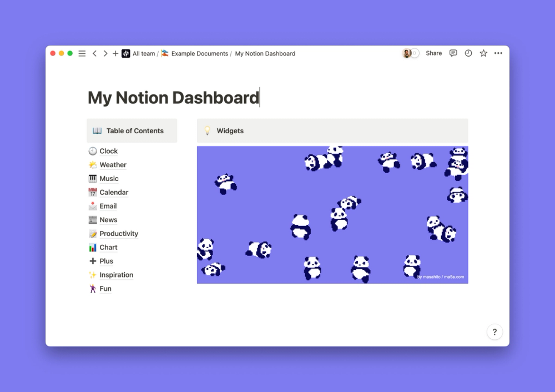Click the masahito / ma5a.com credit
The image size is (555, 392).
point(440,277)
